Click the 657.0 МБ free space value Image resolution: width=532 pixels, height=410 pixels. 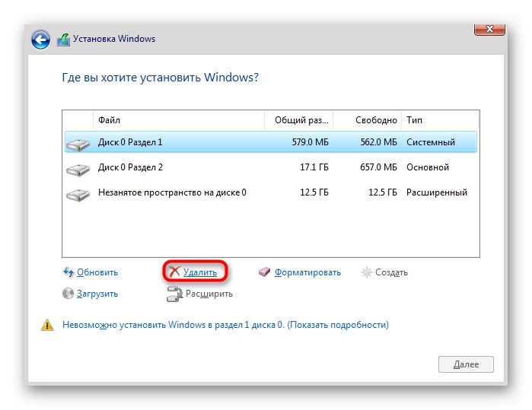379,167
